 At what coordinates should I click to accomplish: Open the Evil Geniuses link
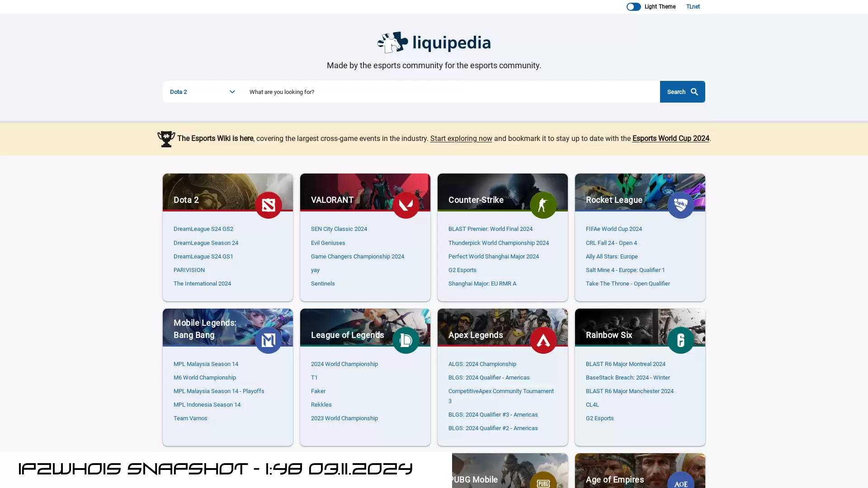(x=328, y=243)
